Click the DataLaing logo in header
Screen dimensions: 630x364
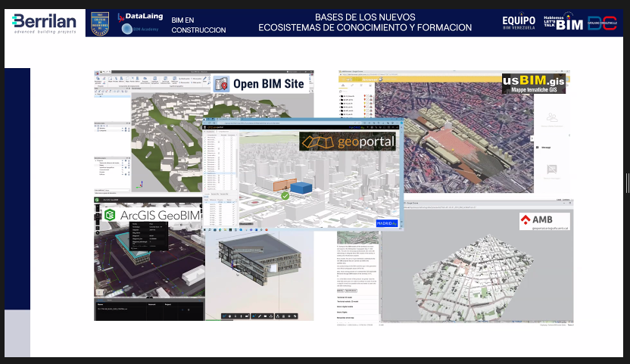point(140,17)
